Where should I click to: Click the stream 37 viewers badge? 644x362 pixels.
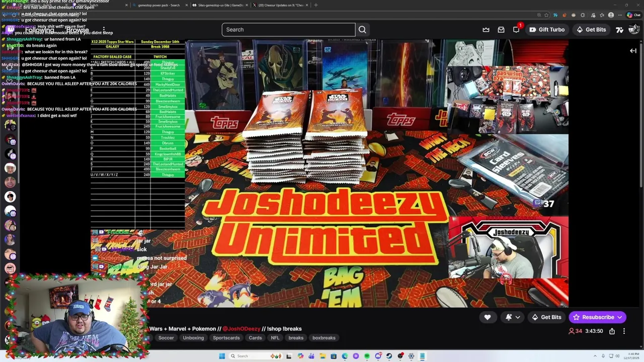[x=543, y=204]
